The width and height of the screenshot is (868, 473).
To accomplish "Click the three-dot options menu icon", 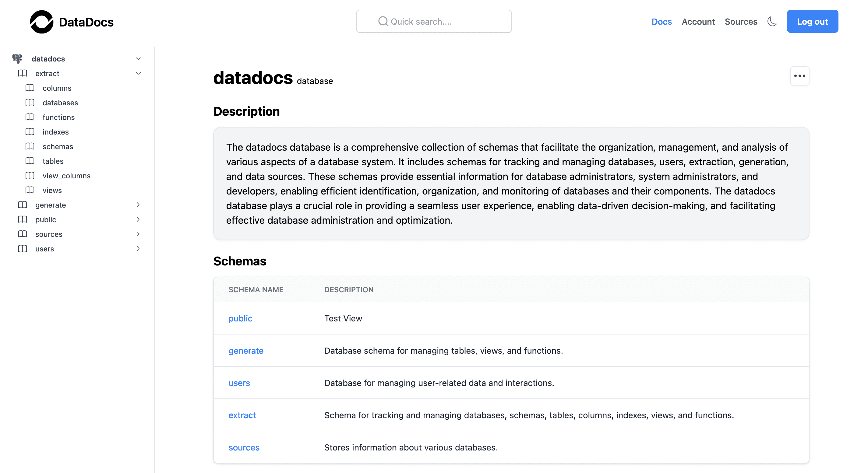I will (x=799, y=76).
